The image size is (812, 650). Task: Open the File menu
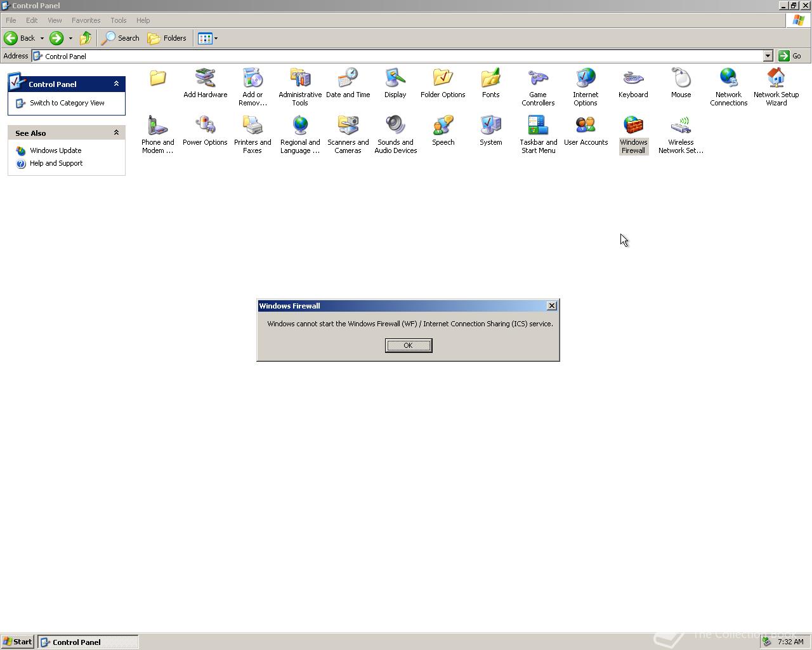11,20
